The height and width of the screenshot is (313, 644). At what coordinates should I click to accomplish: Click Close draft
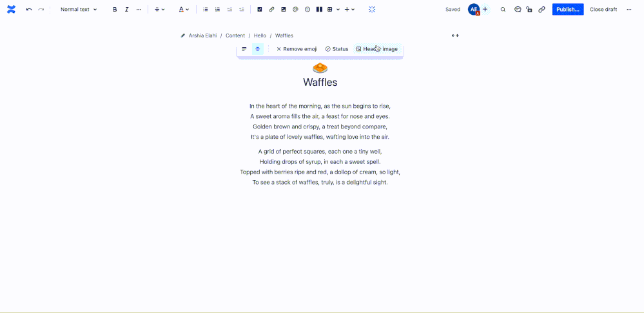[603, 10]
